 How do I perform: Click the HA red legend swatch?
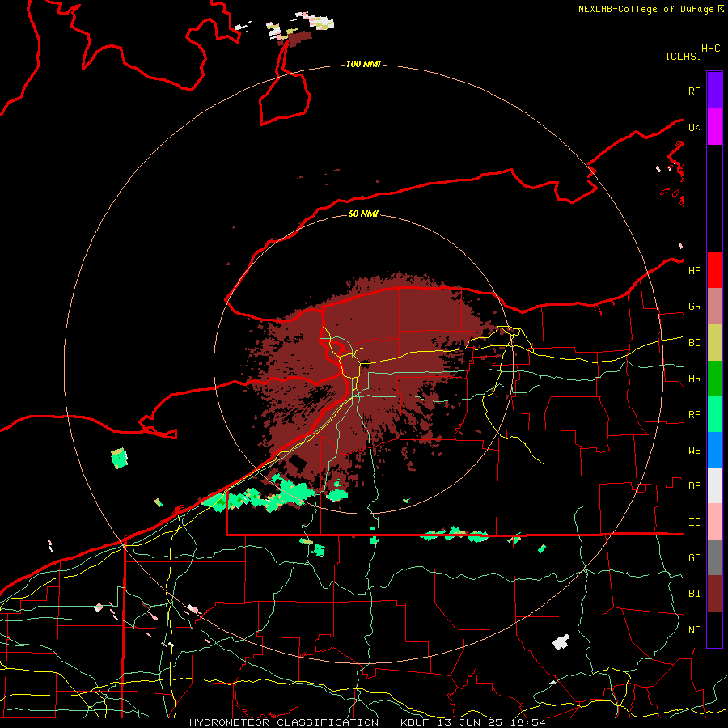coord(714,270)
